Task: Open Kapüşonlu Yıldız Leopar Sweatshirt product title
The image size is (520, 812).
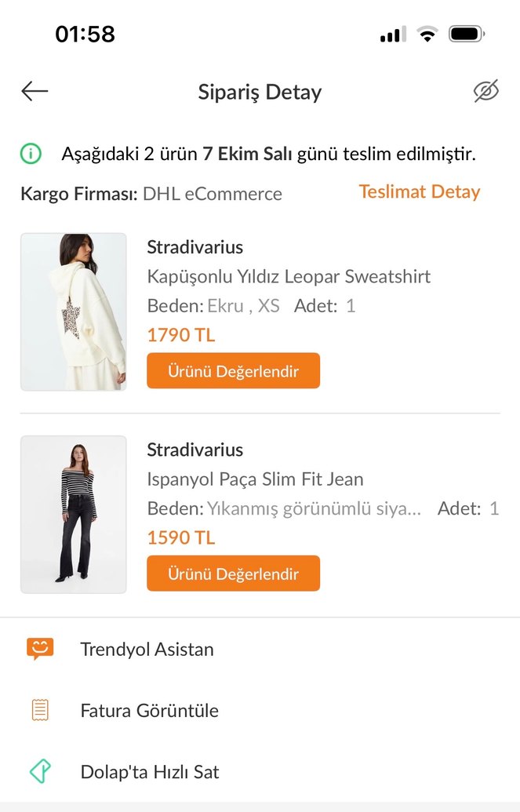Action: tap(289, 276)
